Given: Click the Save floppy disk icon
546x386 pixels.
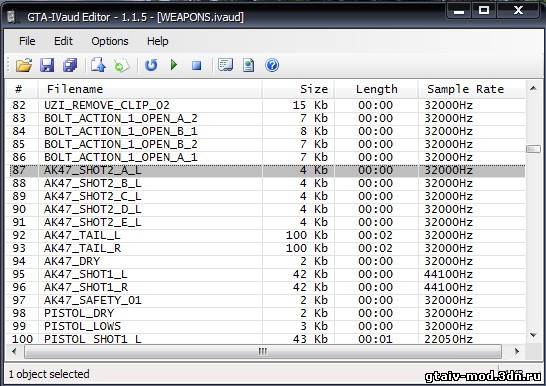Looking at the screenshot, I should (x=47, y=65).
